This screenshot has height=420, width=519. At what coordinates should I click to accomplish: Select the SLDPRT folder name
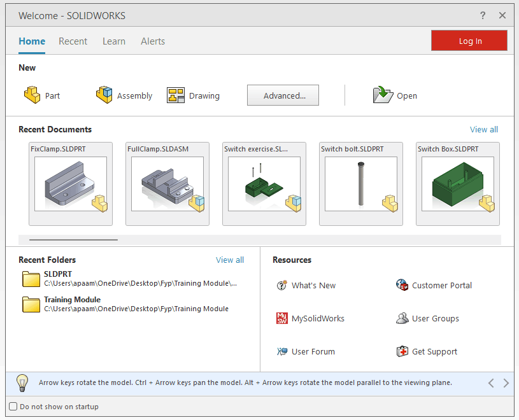[58, 274]
